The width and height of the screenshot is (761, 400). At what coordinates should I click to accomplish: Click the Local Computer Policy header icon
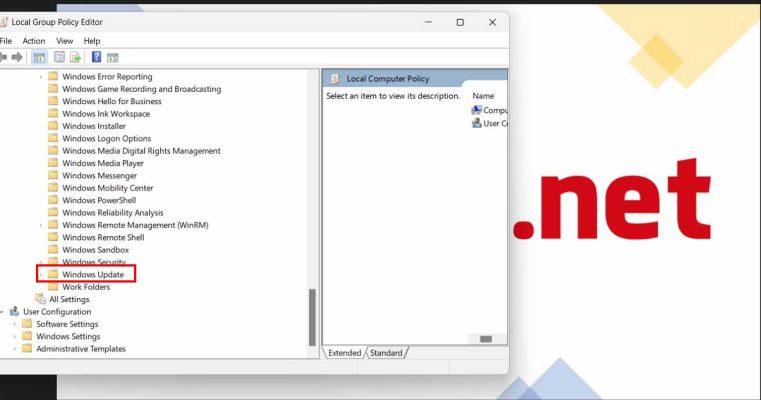pos(334,79)
